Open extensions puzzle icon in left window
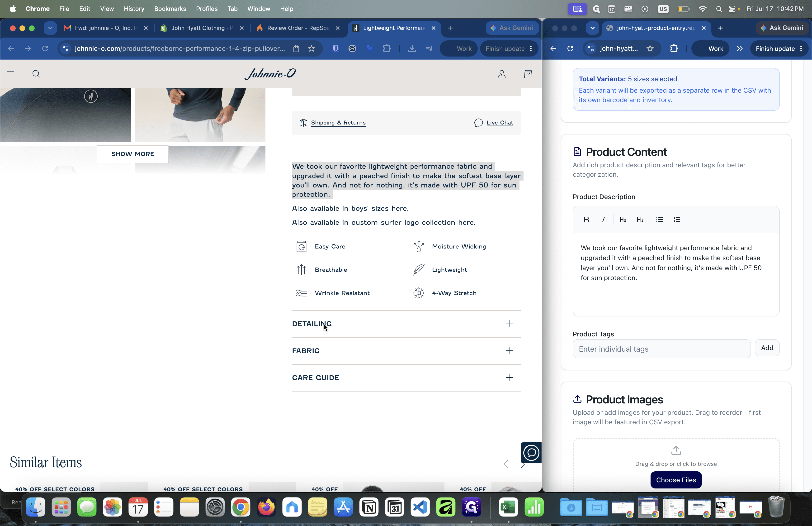 pyautogui.click(x=387, y=48)
